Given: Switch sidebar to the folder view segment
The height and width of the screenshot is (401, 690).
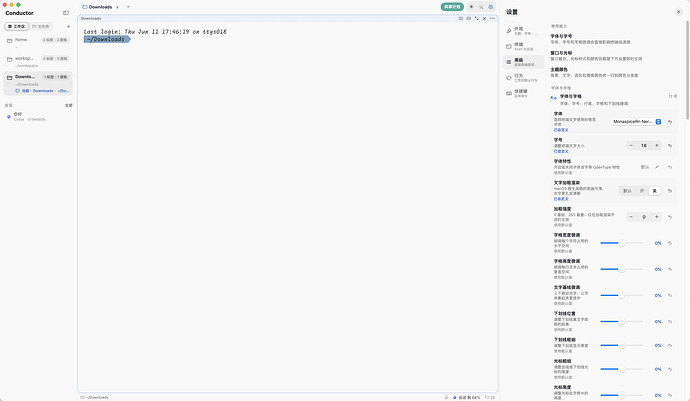Looking at the screenshot, I should coord(41,26).
